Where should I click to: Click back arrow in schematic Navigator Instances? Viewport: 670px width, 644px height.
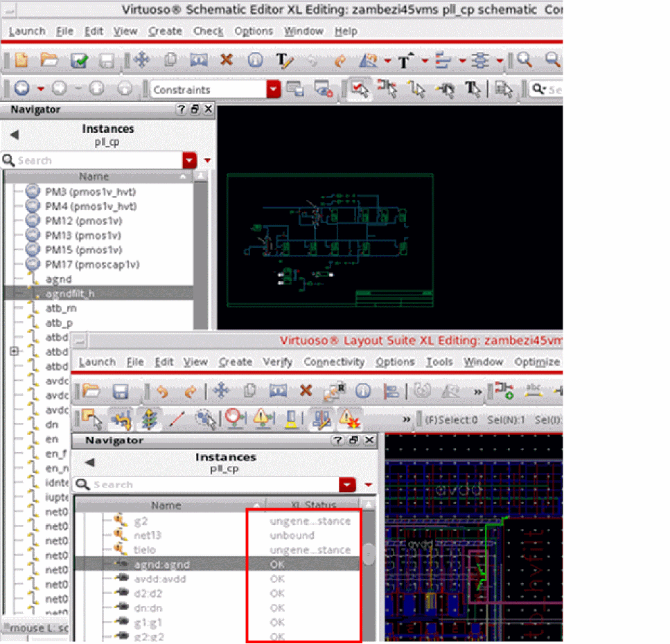click(x=15, y=135)
